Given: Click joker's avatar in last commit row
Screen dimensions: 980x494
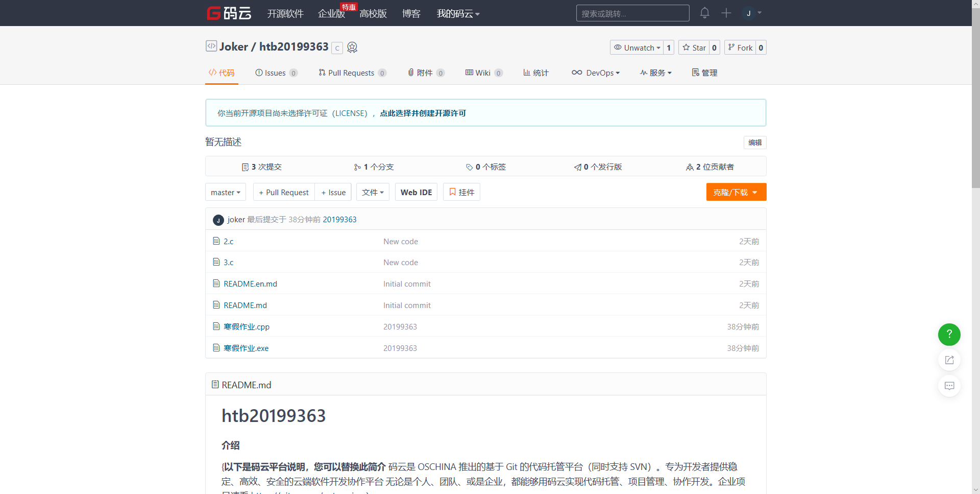Looking at the screenshot, I should click(218, 220).
